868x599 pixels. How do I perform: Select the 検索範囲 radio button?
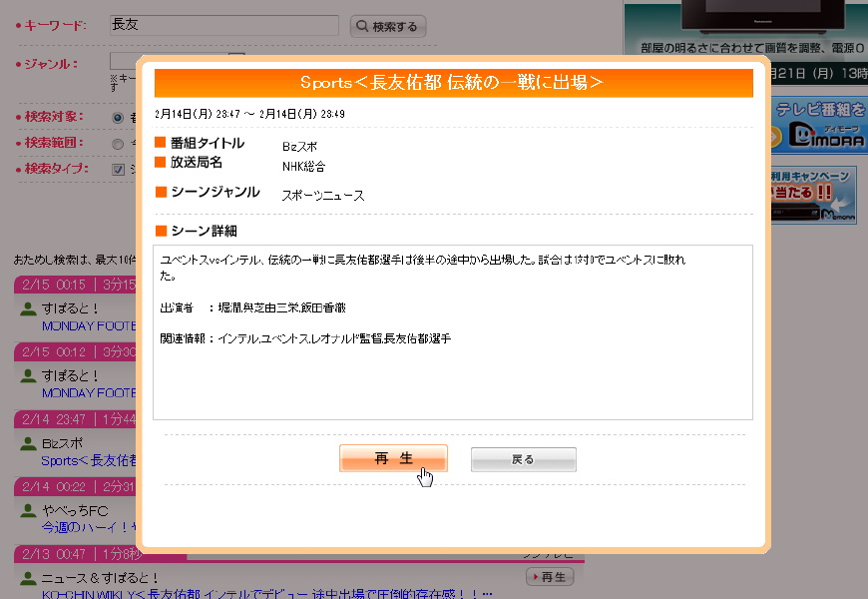coord(118,143)
